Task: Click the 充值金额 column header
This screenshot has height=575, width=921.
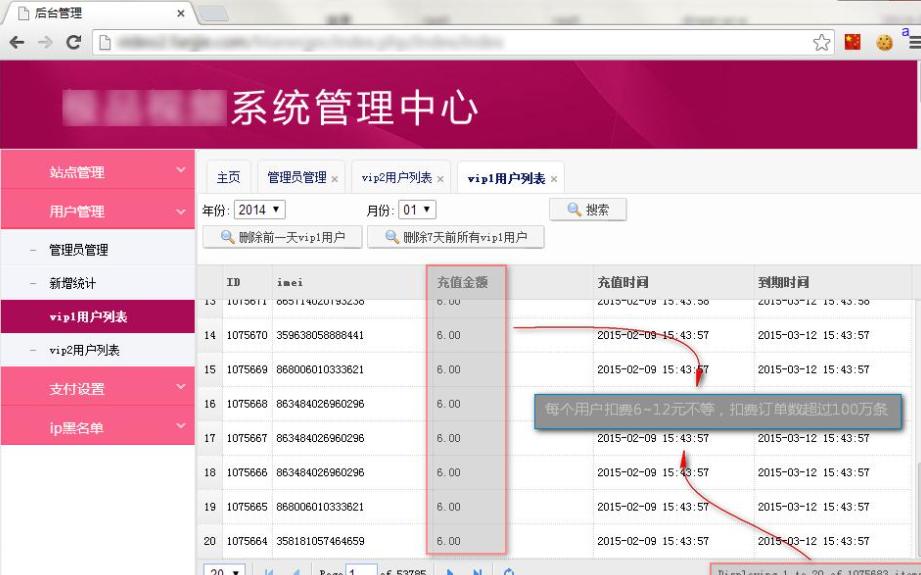Action: (x=462, y=283)
